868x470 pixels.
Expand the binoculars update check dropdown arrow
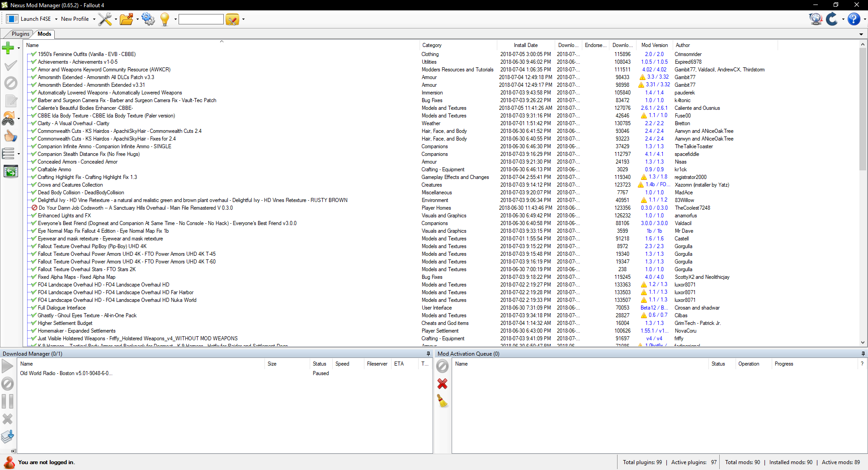[x=19, y=119]
